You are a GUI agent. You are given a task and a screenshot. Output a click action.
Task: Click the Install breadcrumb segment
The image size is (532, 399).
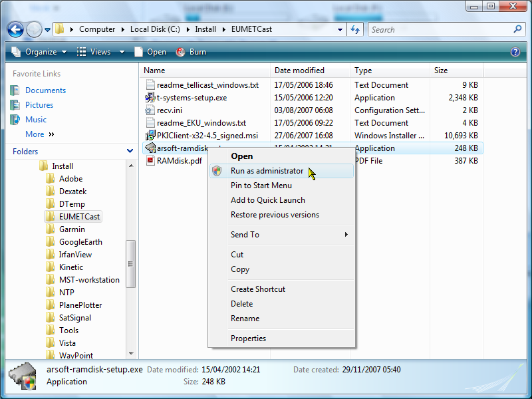pos(205,29)
